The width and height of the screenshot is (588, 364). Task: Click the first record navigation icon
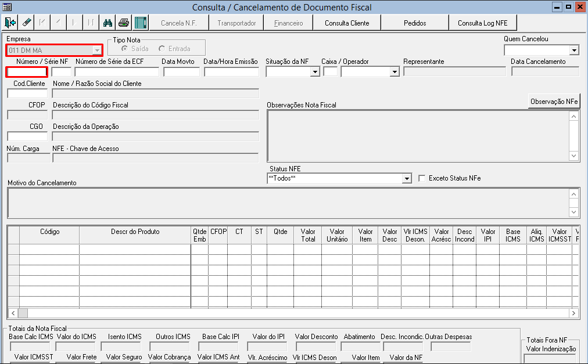(42, 23)
